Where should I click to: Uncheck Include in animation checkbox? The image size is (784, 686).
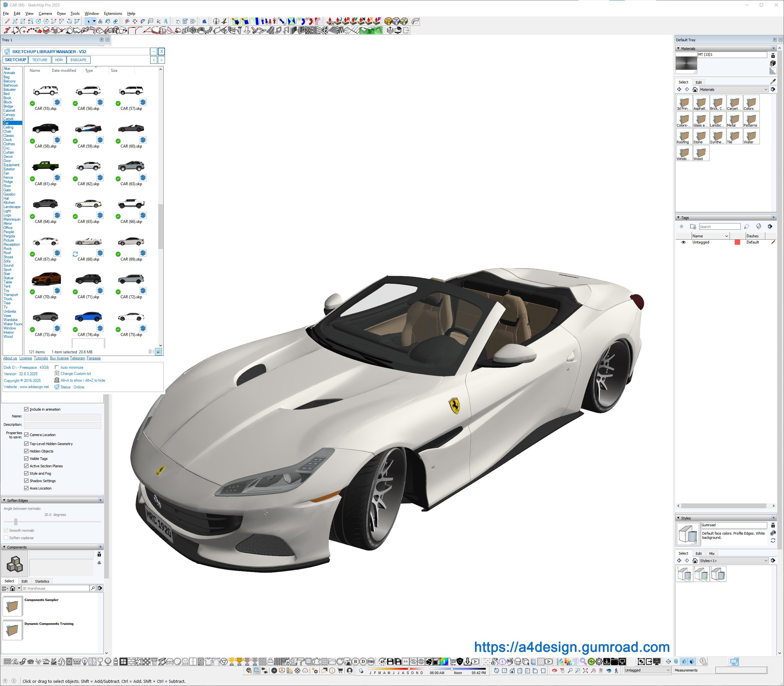[x=26, y=409]
